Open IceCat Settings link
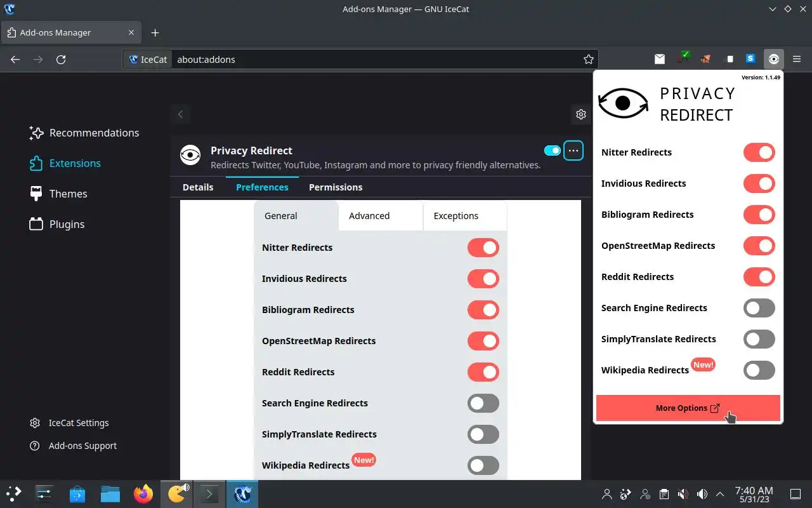The height and width of the screenshot is (508, 812). (69, 423)
